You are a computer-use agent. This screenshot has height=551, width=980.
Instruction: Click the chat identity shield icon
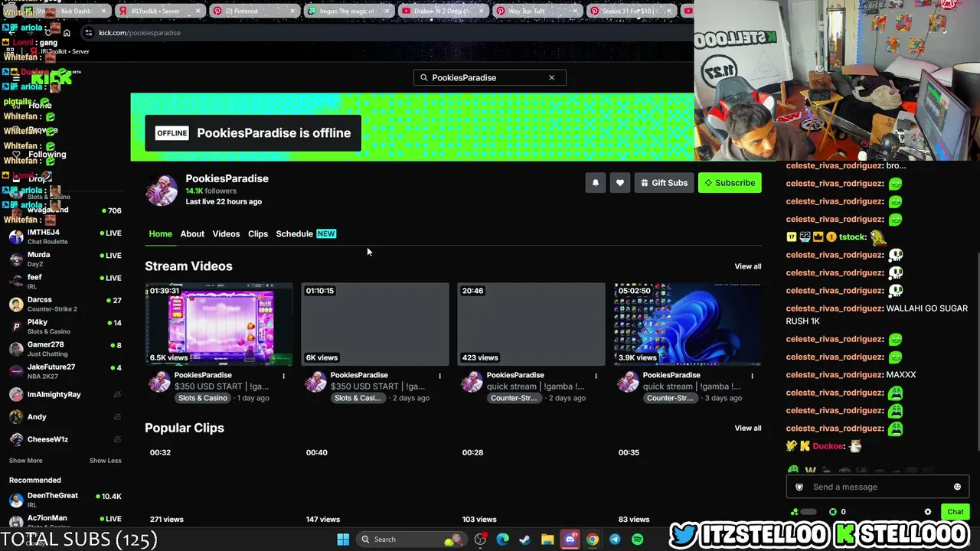pyautogui.click(x=799, y=487)
